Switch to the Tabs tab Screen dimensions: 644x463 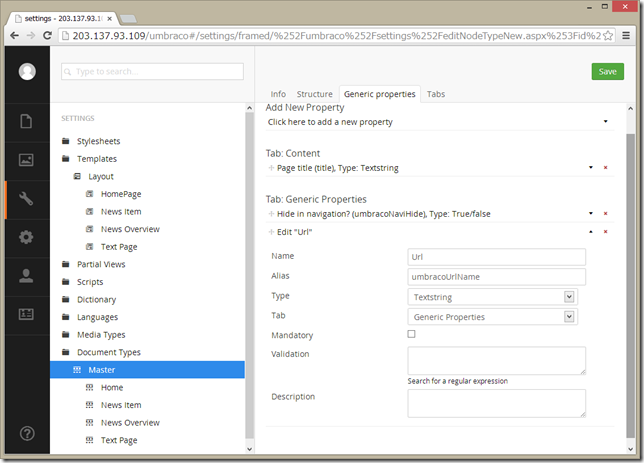pos(436,94)
